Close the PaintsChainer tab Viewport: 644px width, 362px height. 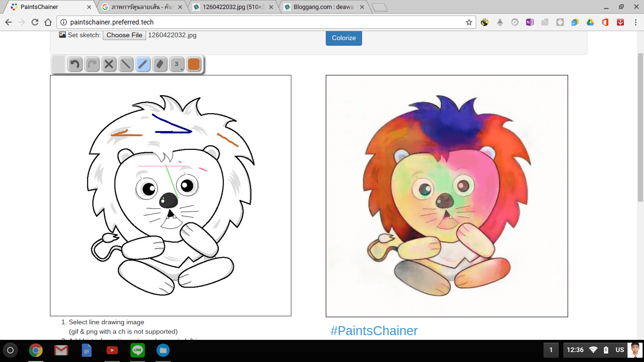89,7
